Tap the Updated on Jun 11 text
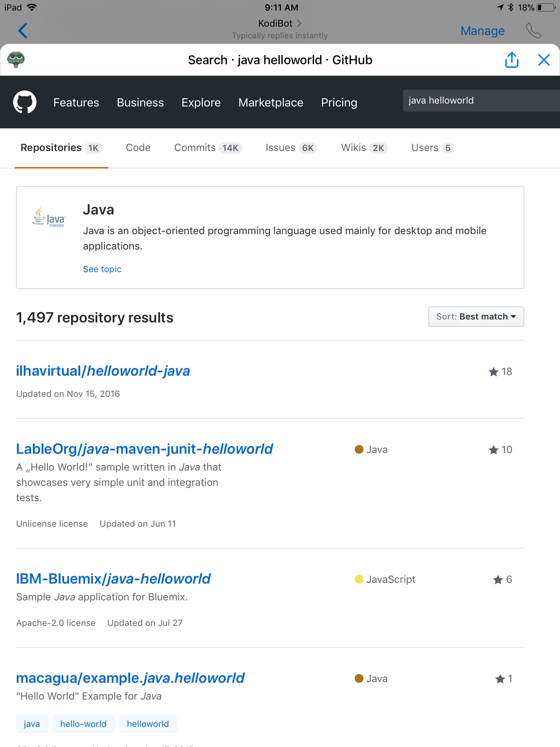 [138, 524]
